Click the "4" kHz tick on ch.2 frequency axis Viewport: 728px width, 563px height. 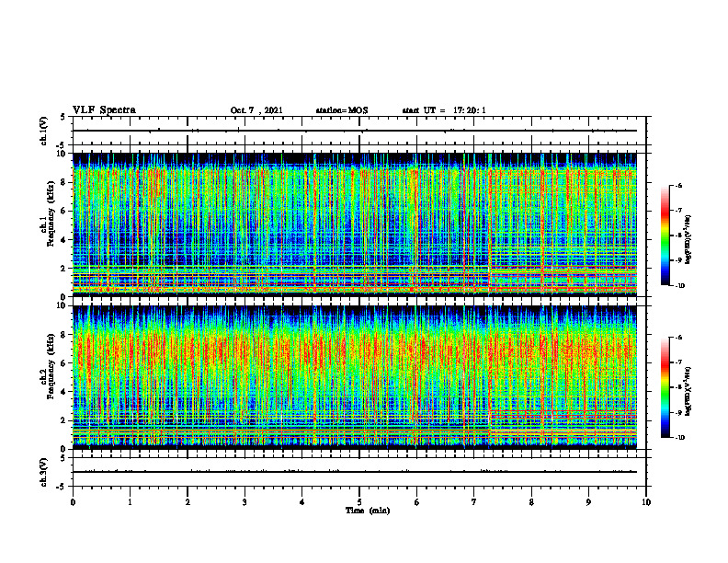click(64, 392)
